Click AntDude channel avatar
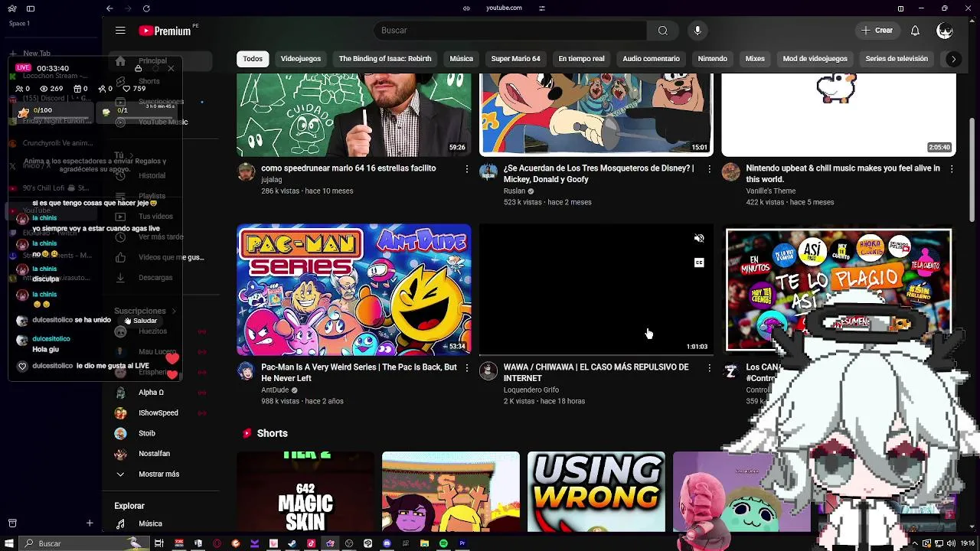 pos(246,371)
